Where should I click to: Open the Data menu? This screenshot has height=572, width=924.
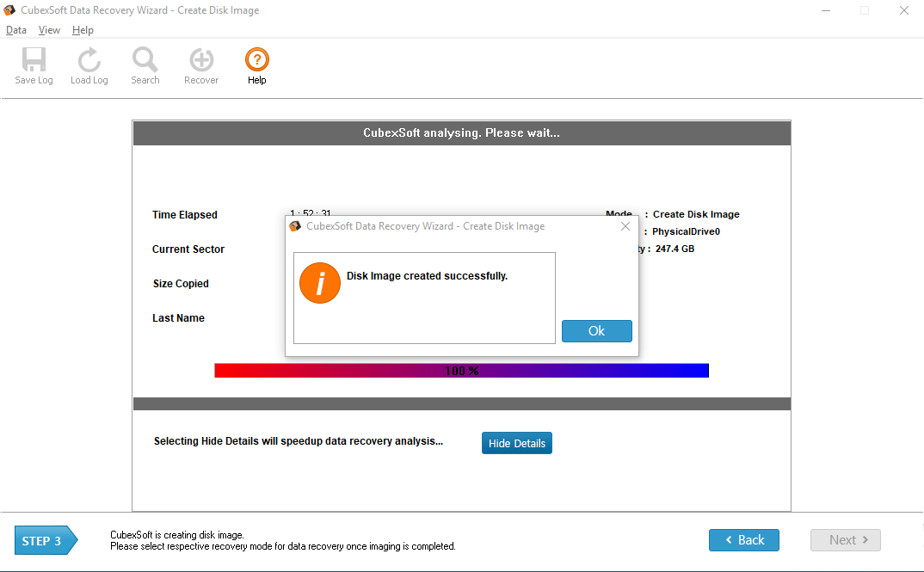pos(16,30)
